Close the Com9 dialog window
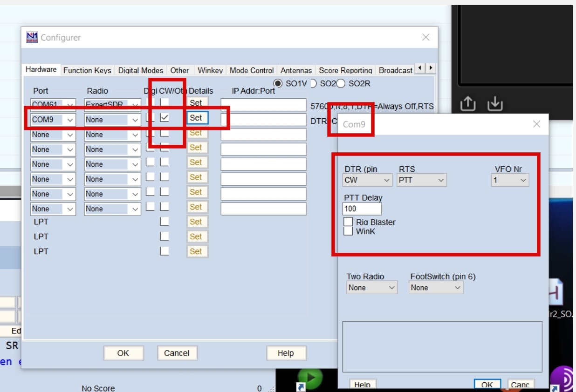This screenshot has height=392, width=576. click(536, 124)
